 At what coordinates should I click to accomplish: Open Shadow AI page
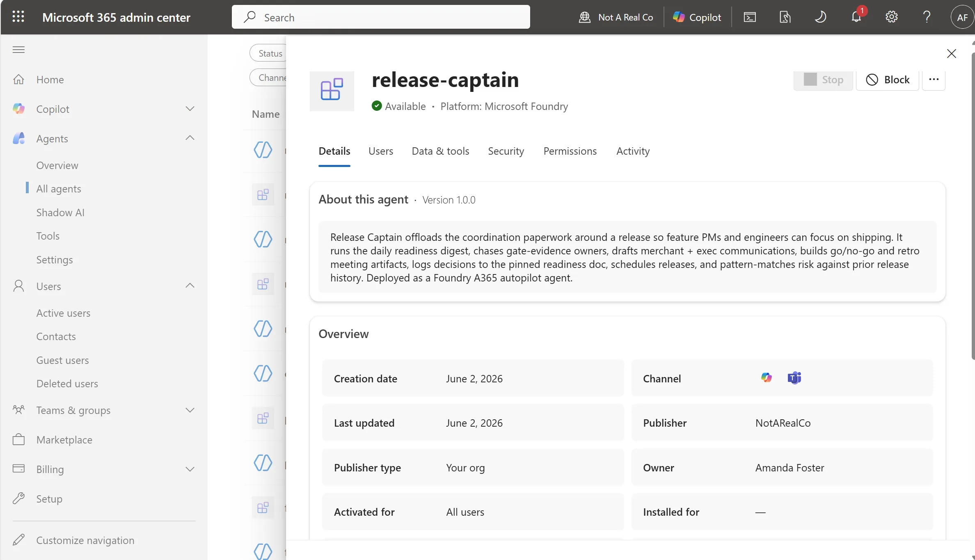60,212
